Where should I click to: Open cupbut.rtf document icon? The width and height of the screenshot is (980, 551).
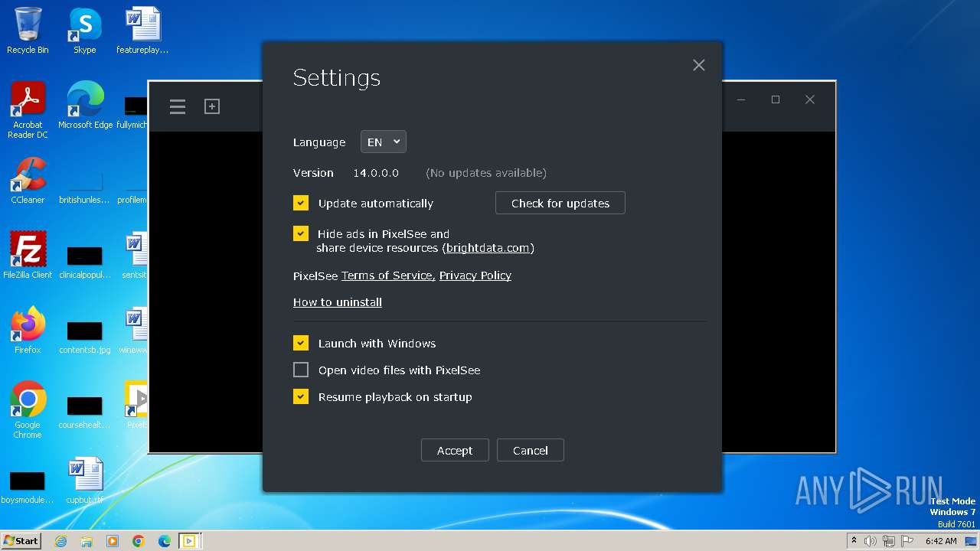[85, 481]
